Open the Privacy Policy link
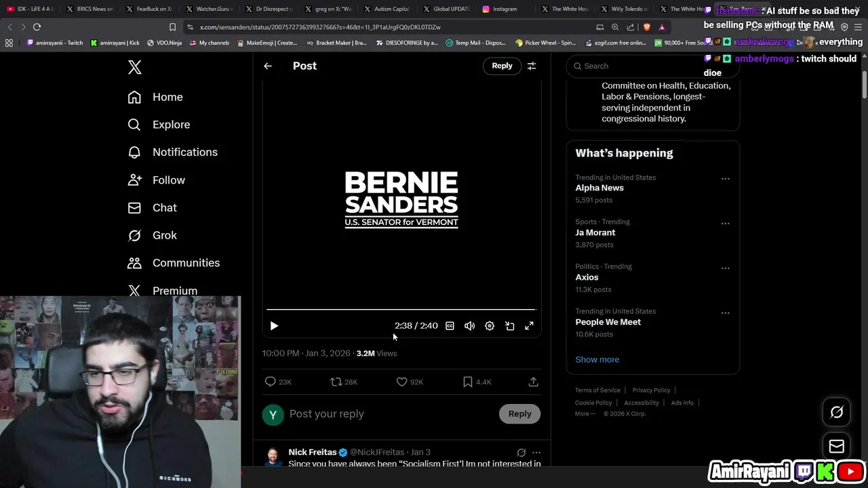868x488 pixels. [651, 390]
